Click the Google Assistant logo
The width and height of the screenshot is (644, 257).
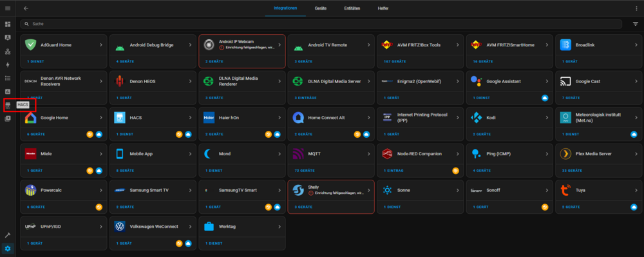pyautogui.click(x=477, y=81)
